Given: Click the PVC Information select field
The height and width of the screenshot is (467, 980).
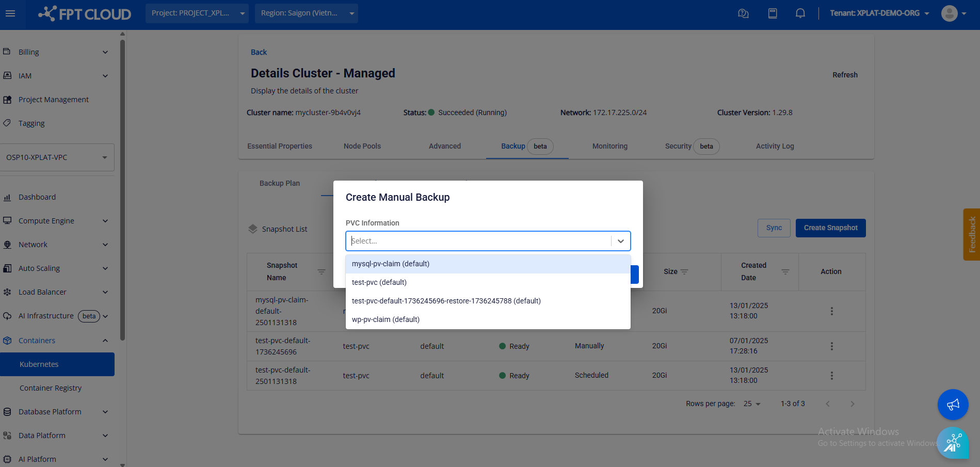Looking at the screenshot, I should (x=480, y=241).
